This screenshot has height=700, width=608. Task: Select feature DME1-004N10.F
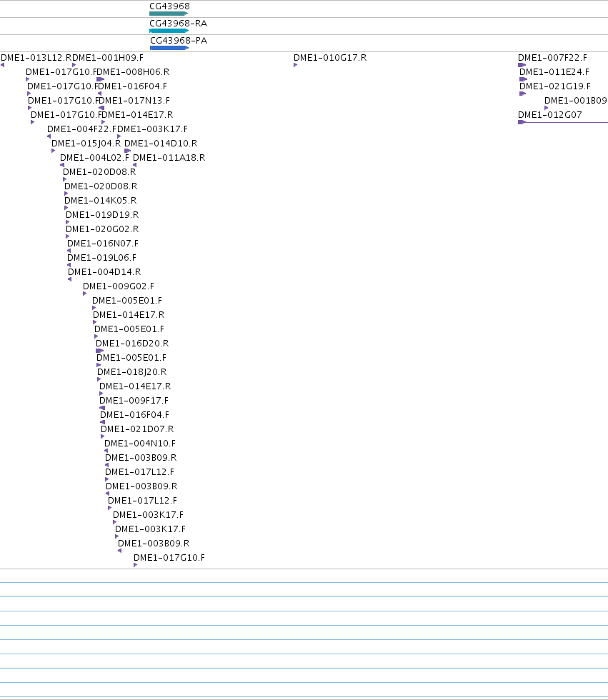point(139,444)
